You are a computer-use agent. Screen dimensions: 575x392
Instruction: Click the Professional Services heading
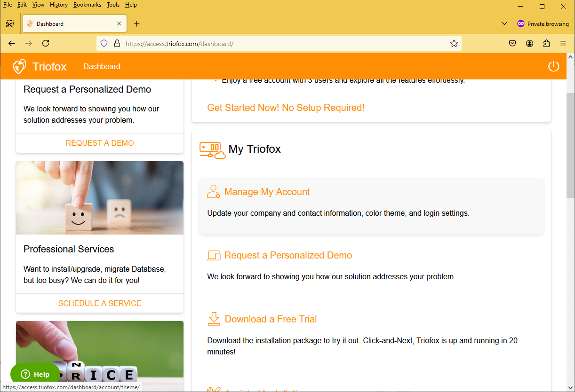(x=69, y=249)
